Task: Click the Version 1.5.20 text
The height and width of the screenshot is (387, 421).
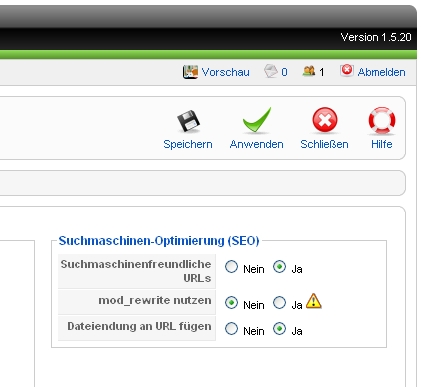Action: click(376, 37)
